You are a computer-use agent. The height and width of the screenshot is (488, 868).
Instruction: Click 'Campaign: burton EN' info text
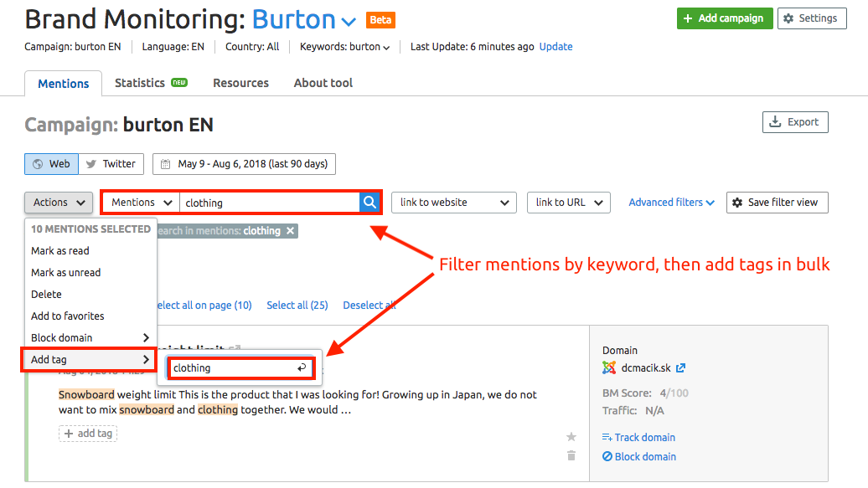(x=73, y=47)
